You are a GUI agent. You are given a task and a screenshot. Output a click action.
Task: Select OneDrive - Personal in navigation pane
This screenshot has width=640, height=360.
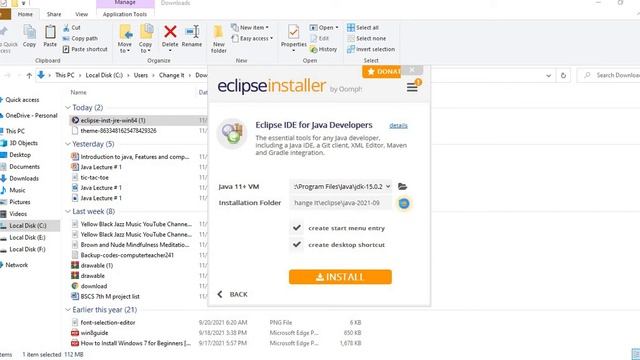coord(31,116)
